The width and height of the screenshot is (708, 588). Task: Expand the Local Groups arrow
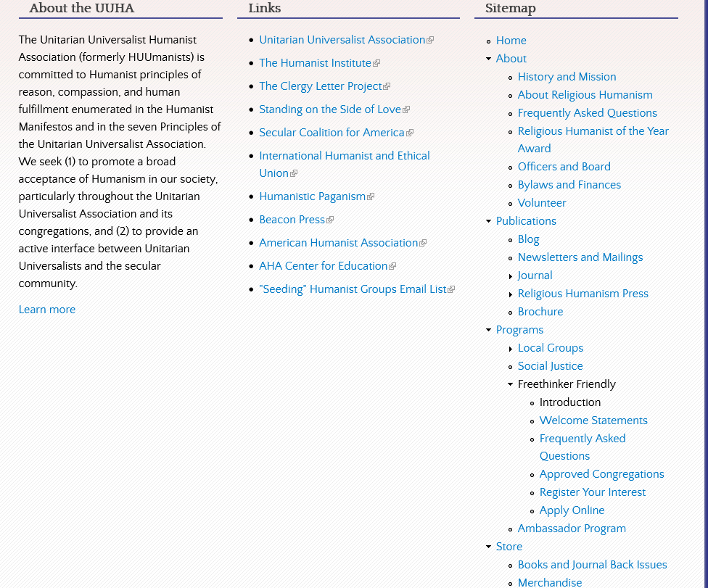coord(510,349)
